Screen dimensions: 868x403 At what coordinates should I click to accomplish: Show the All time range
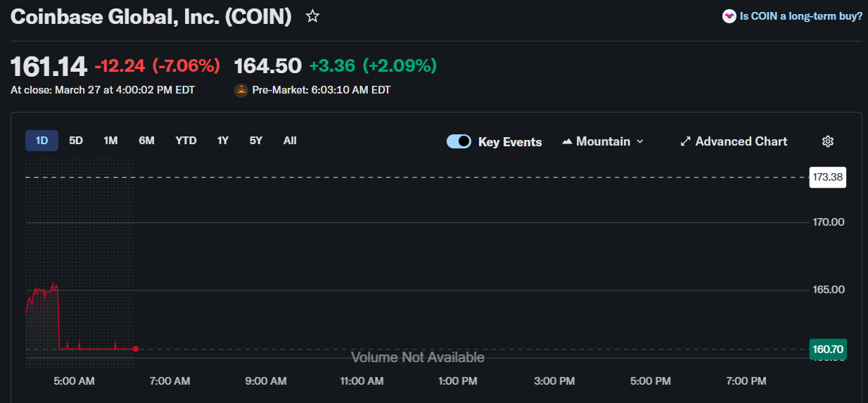290,141
